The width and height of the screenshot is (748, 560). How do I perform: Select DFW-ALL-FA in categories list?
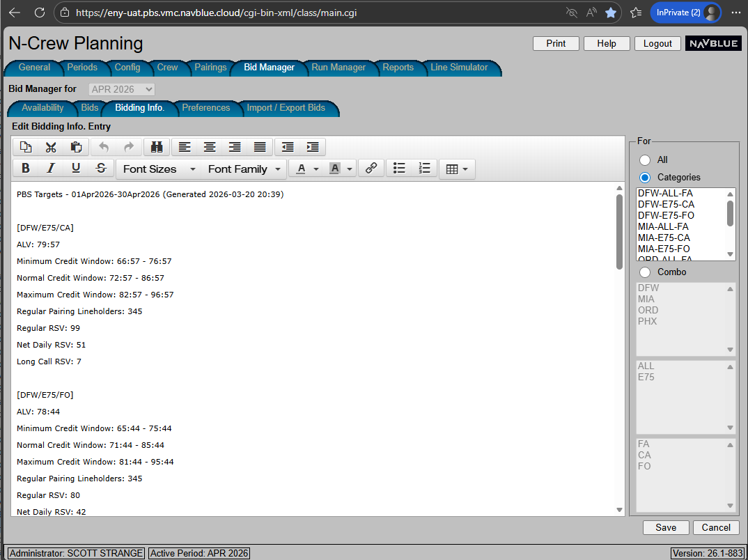pos(665,193)
